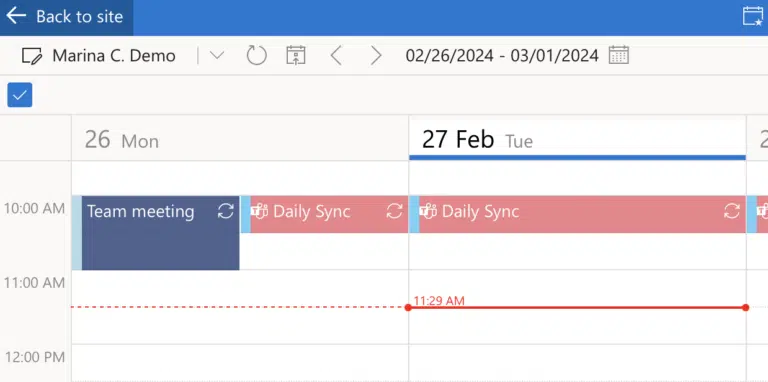Click the 11:29 AM current time marker
The height and width of the screenshot is (382, 768).
point(438,301)
